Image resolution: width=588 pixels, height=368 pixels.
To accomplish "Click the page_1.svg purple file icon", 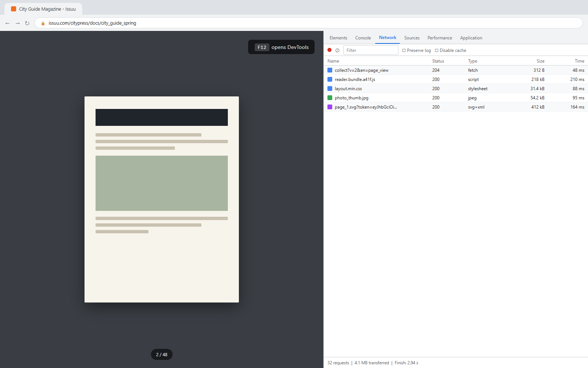I will click(330, 107).
